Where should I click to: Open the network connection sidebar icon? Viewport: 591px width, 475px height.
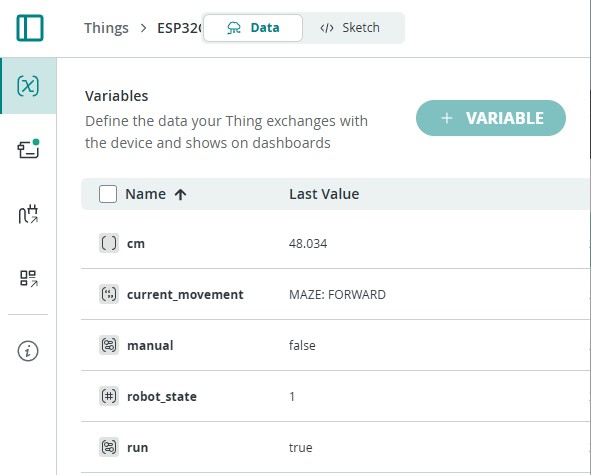(x=28, y=214)
